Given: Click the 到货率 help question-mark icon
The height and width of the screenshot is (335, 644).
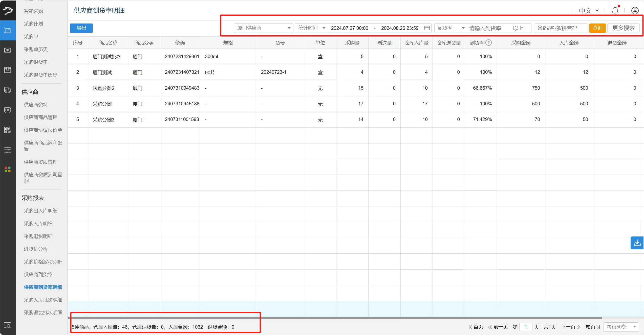Looking at the screenshot, I should 489,43.
